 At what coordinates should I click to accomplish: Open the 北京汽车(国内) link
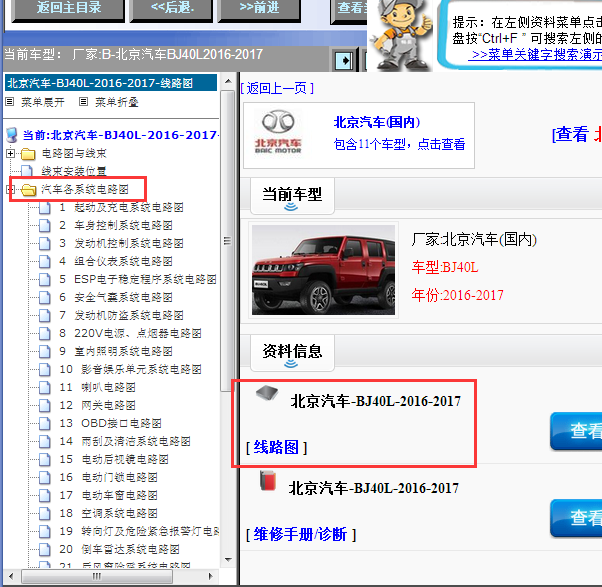click(x=377, y=122)
